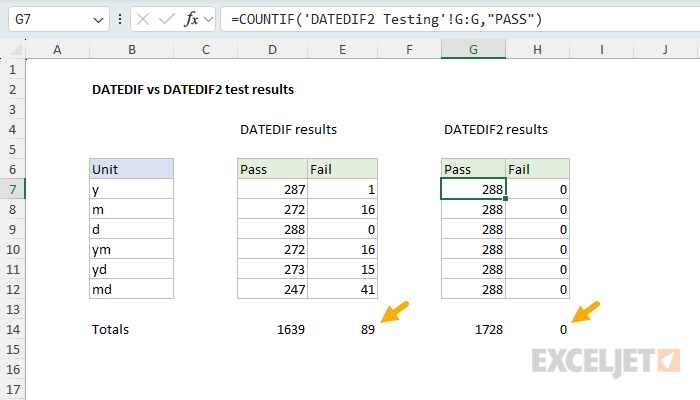700x400 pixels.
Task: Click the unit cell 'd'
Action: point(131,229)
